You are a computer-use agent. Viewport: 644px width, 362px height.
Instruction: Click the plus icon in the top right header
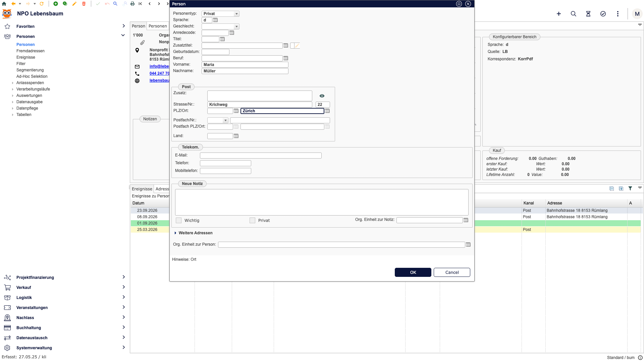tap(559, 14)
